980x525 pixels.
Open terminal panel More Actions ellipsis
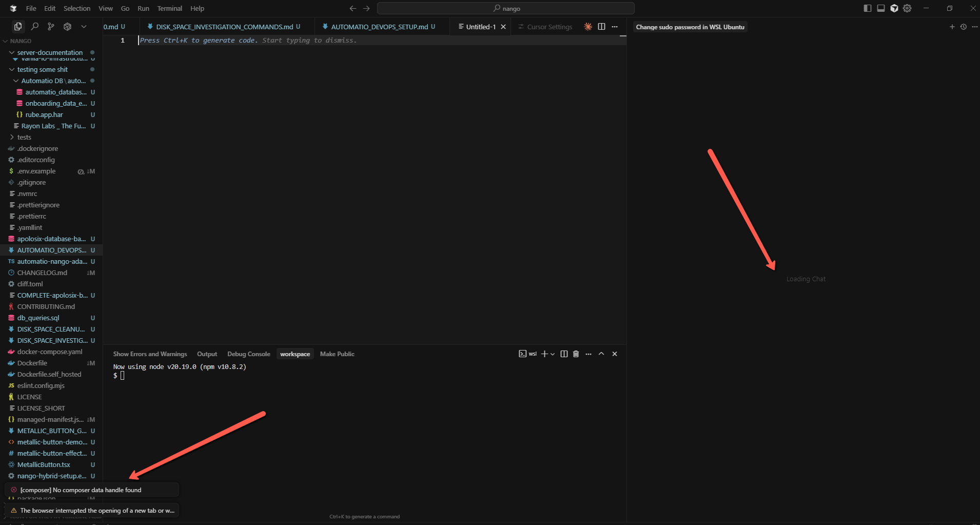[x=589, y=354]
